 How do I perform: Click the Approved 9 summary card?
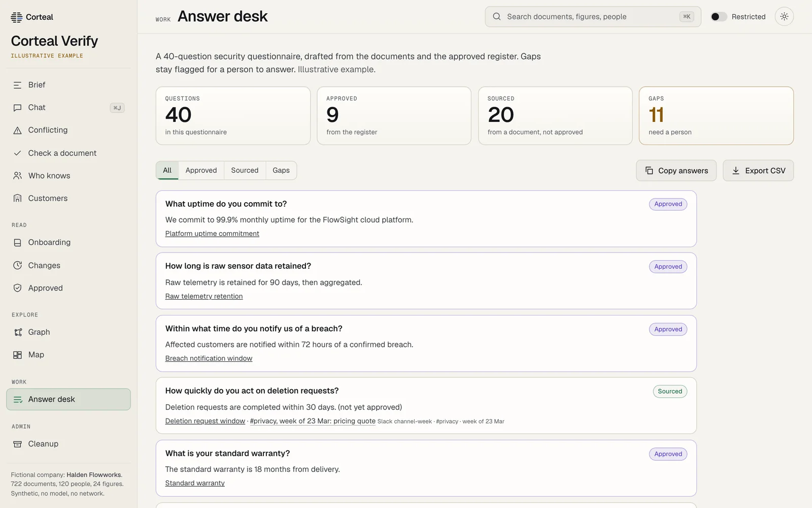click(x=394, y=116)
